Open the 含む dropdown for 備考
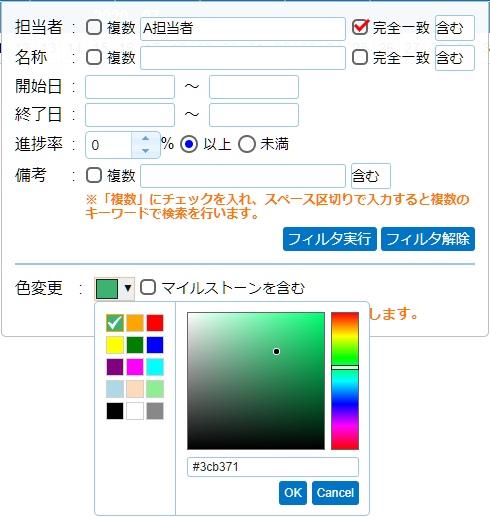The image size is (490, 517). point(371,176)
